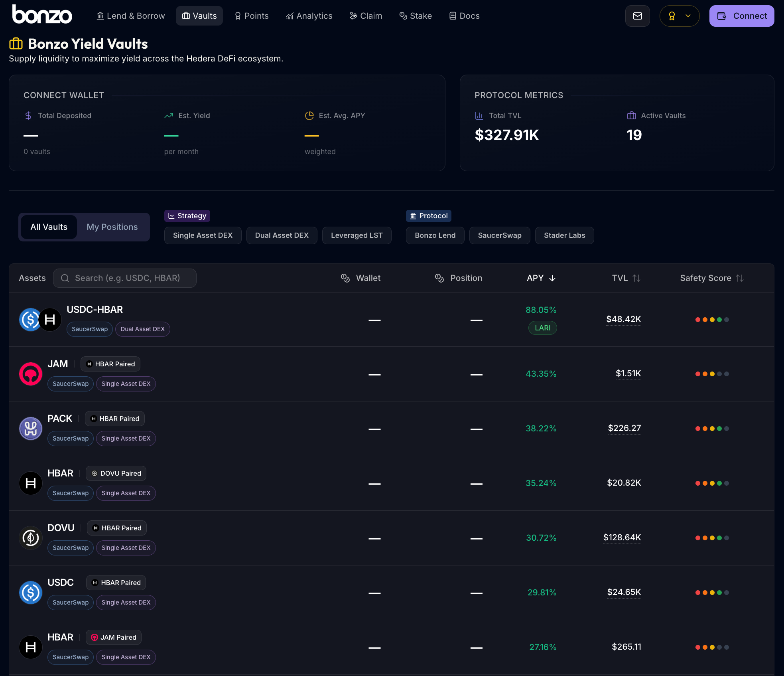The height and width of the screenshot is (676, 784).
Task: Click the Connect wallet button
Action: pyautogui.click(x=741, y=16)
